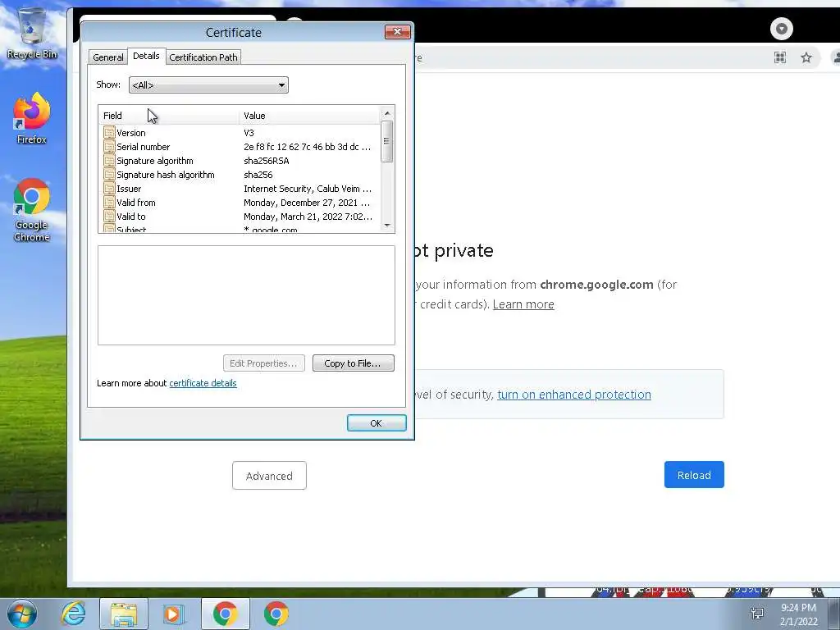Select the Internet Security, Calub Veim value

point(308,189)
